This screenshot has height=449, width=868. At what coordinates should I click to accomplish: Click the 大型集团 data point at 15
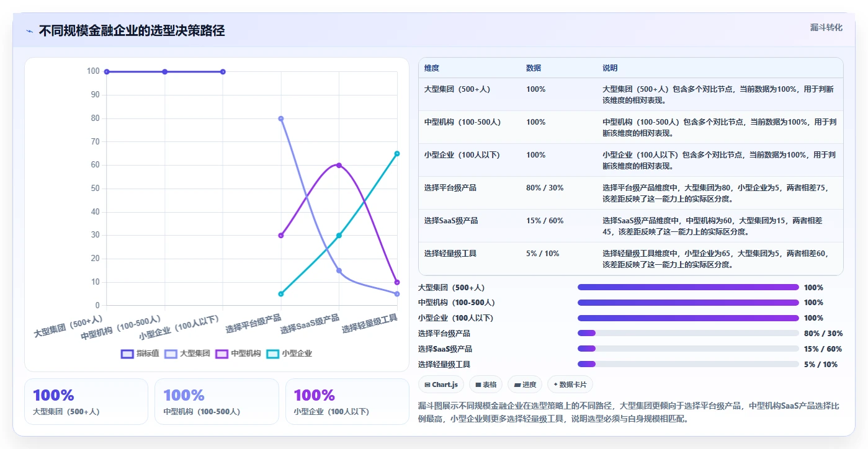pyautogui.click(x=339, y=270)
